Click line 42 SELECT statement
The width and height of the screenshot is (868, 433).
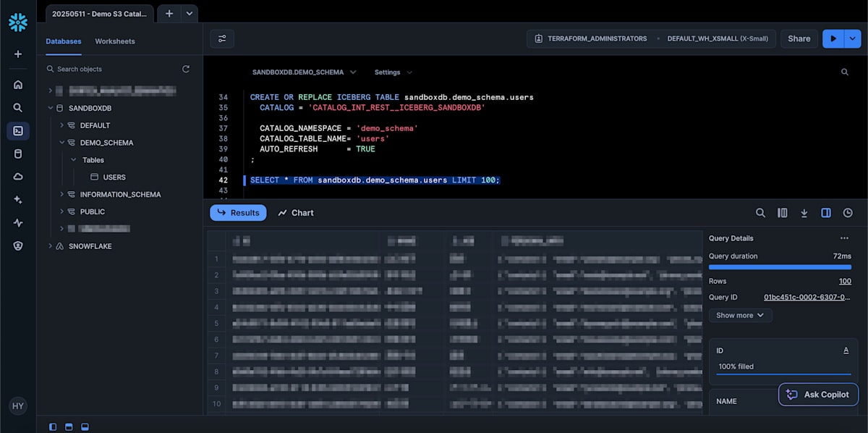point(375,180)
